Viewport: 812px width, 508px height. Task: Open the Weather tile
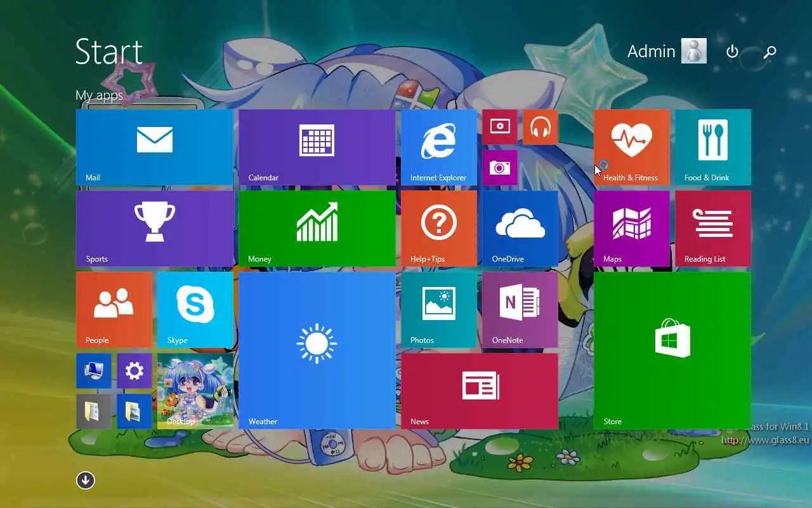(317, 351)
